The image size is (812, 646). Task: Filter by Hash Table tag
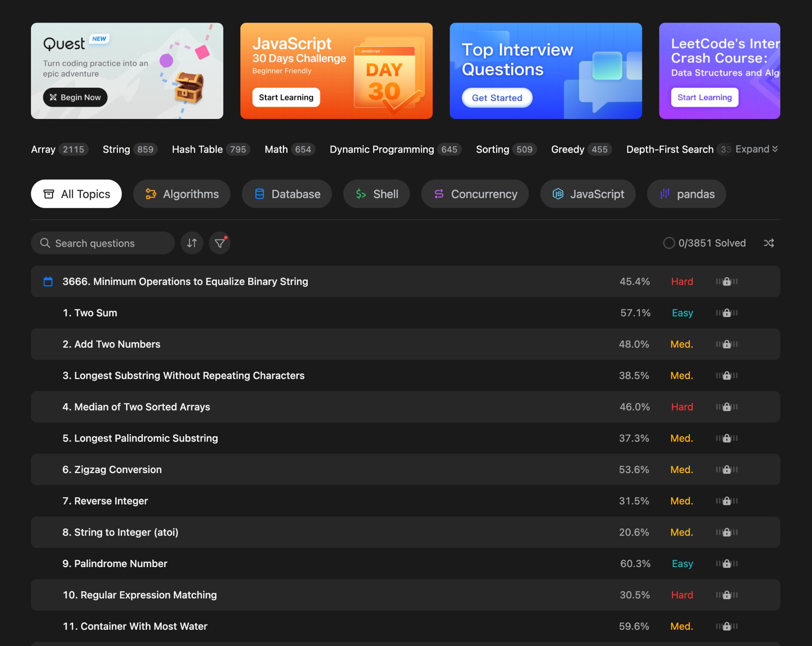pos(197,150)
